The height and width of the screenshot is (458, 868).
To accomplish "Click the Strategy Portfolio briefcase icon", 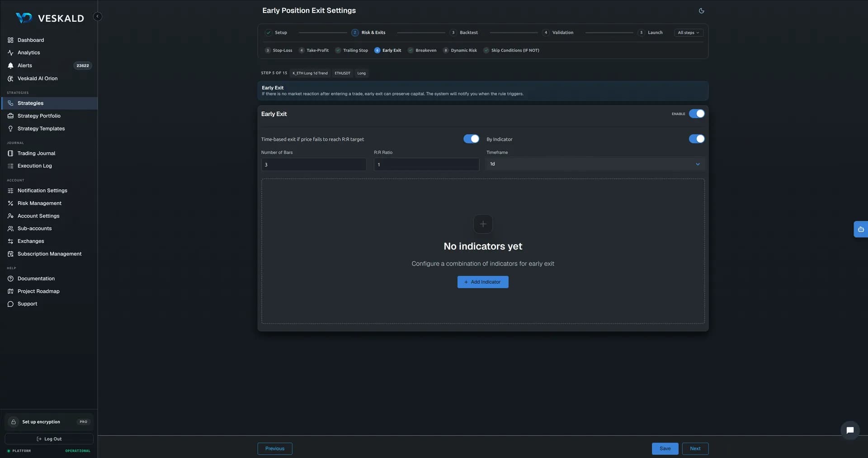I will click(x=10, y=116).
